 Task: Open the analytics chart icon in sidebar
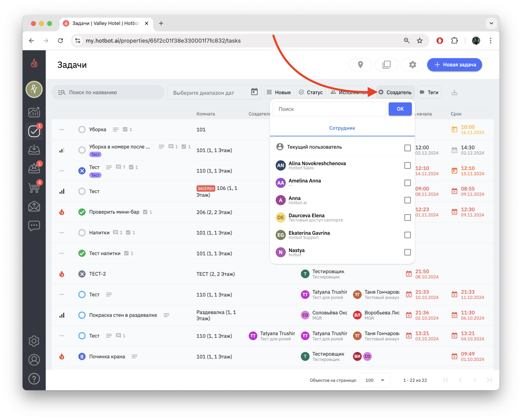click(x=34, y=112)
